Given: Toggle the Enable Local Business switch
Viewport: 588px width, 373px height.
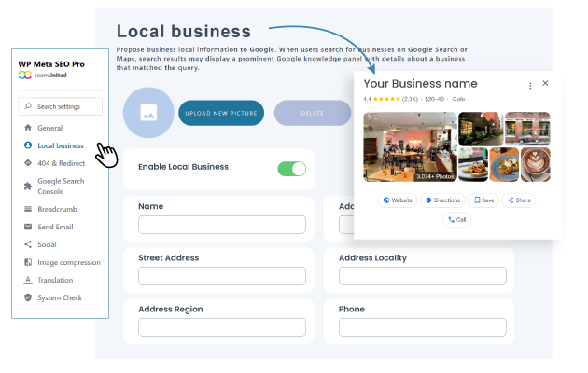Looking at the screenshot, I should click(x=291, y=169).
